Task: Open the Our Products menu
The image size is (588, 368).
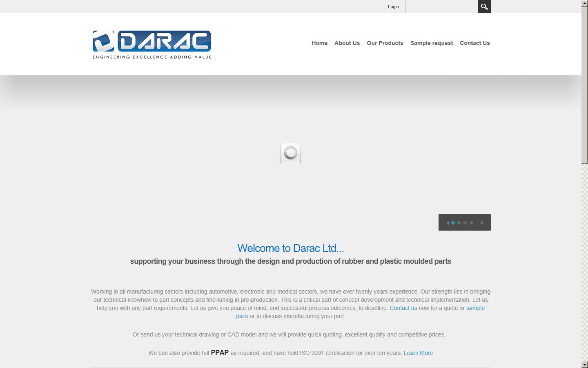Action: click(x=384, y=43)
